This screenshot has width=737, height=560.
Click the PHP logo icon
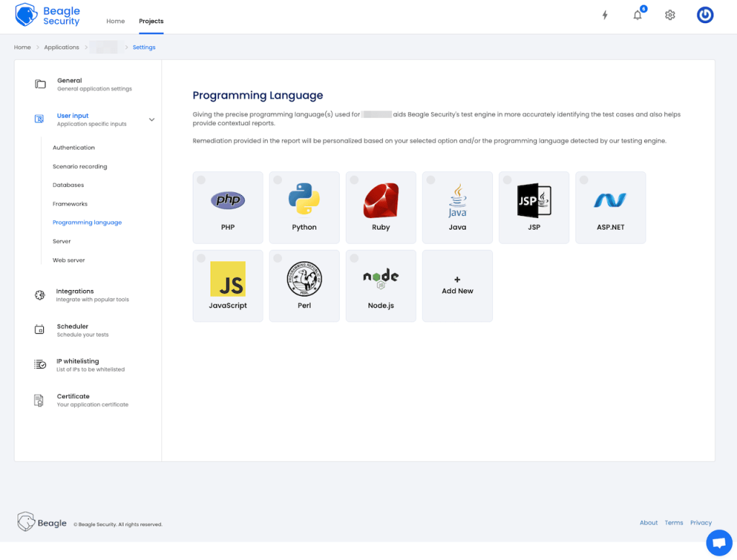(x=227, y=200)
